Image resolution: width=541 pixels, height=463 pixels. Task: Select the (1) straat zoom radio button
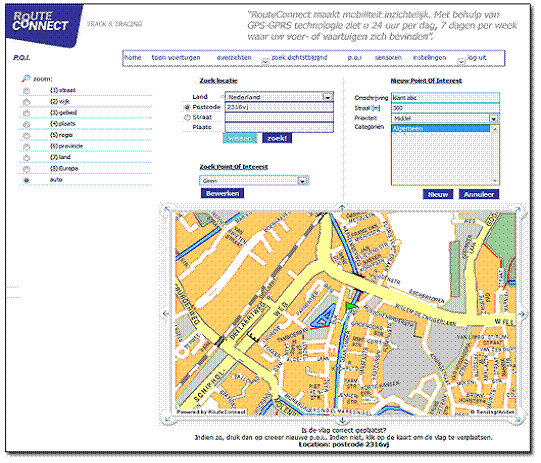pos(27,91)
